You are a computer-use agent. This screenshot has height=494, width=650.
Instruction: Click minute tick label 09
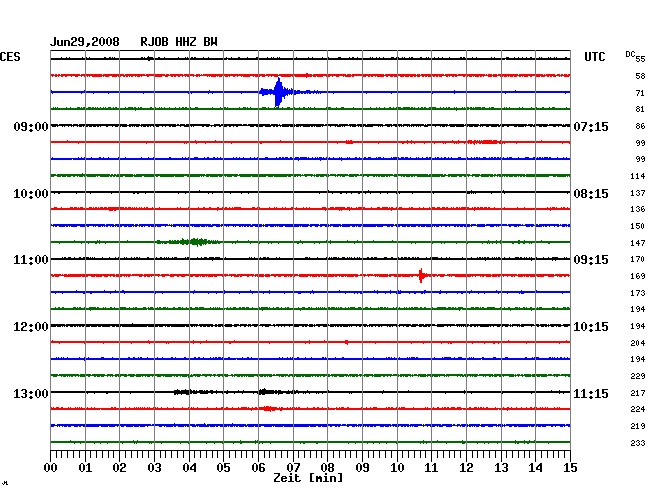(x=362, y=467)
